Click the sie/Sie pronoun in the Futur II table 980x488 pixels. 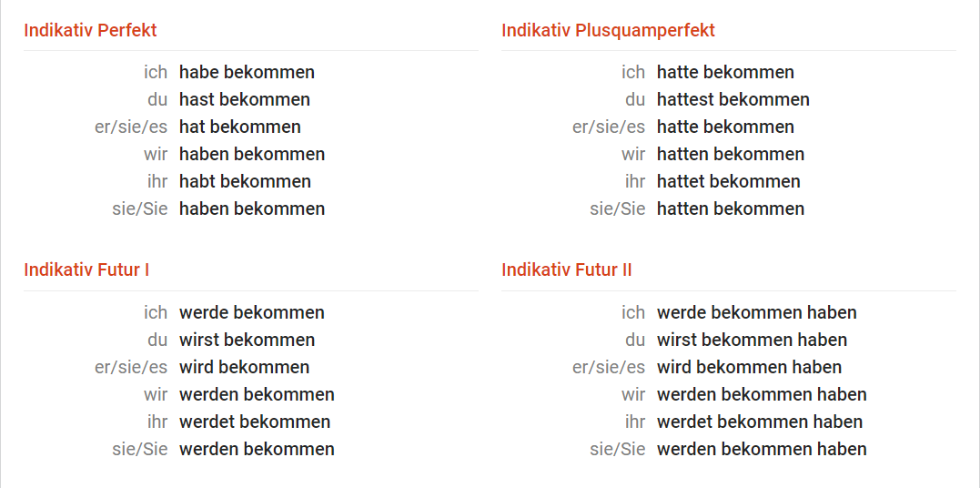[x=618, y=449]
